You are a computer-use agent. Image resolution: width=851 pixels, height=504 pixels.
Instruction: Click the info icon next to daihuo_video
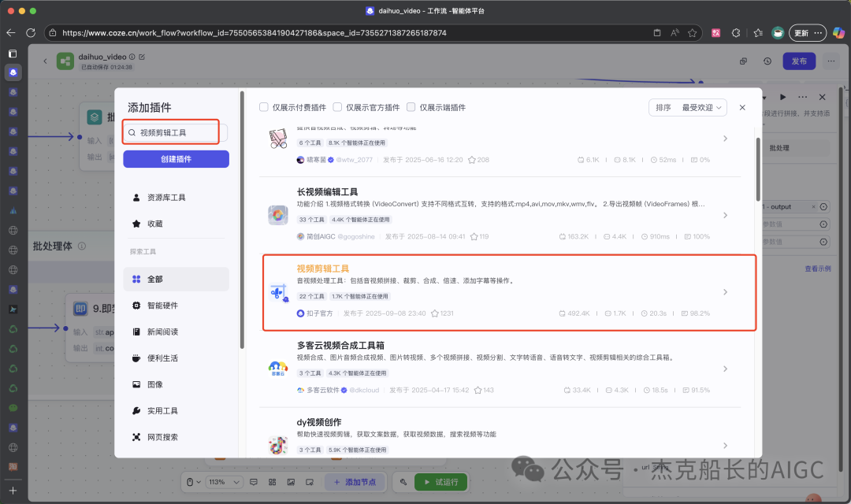[132, 57]
